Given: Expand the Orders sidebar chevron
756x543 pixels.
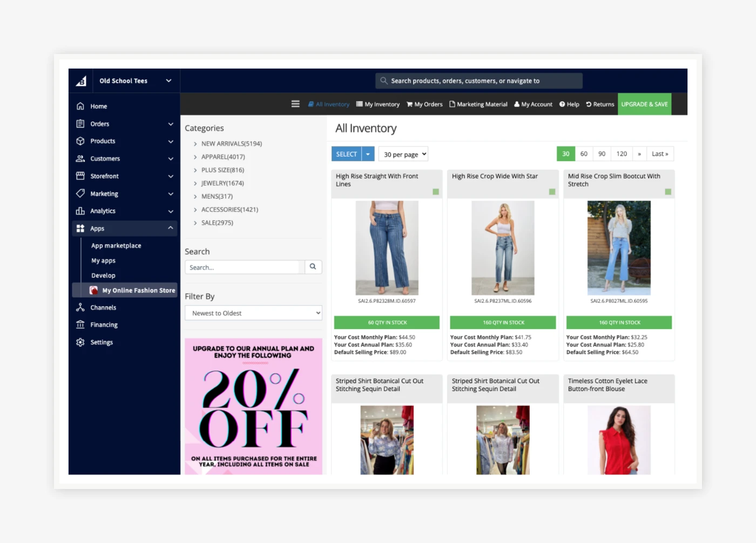Looking at the screenshot, I should 171,124.
